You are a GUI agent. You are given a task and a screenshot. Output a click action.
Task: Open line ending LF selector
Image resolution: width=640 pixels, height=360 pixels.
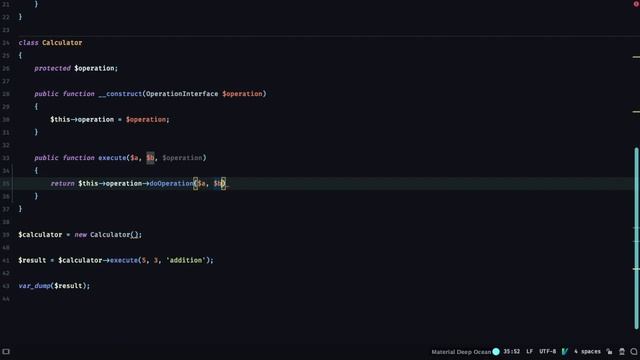click(x=529, y=351)
